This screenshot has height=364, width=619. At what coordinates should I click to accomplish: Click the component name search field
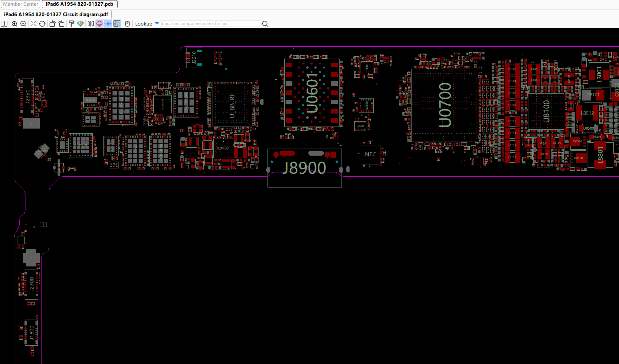[x=210, y=24]
